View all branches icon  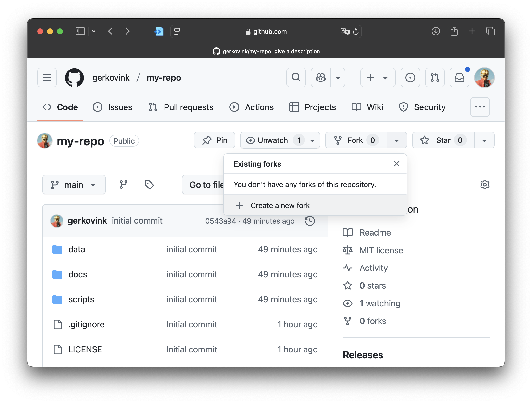click(x=123, y=185)
